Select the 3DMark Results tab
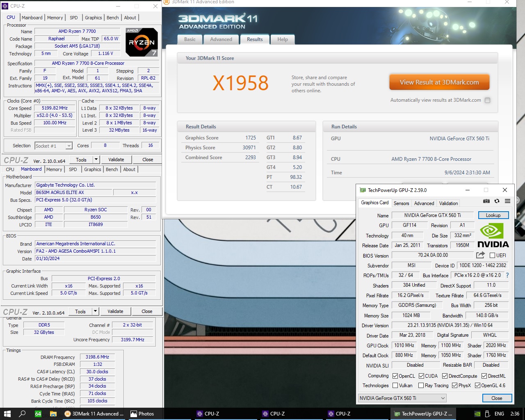 255,39
